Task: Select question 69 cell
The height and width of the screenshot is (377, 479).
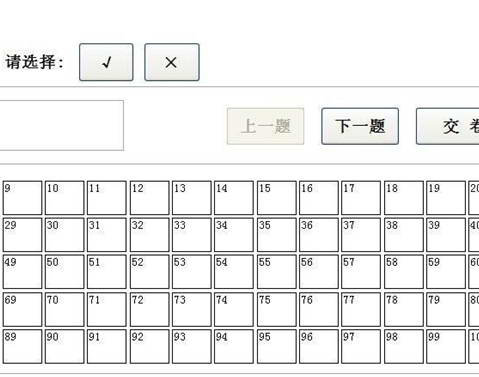Action: 22,310
